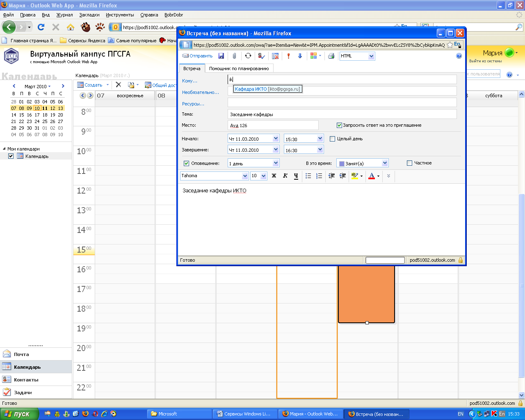The height and width of the screenshot is (420, 525).
Task: Click the text highlight marker icon
Action: pos(355,176)
